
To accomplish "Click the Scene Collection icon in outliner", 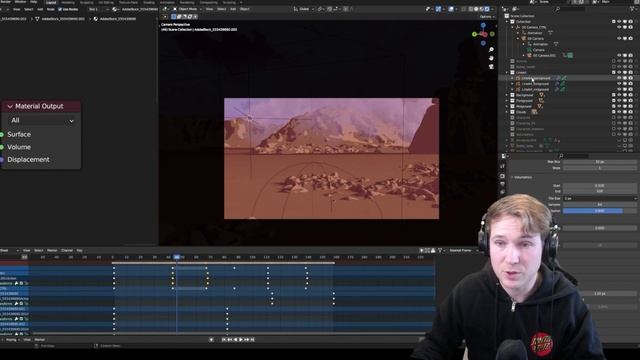I will (x=507, y=16).
